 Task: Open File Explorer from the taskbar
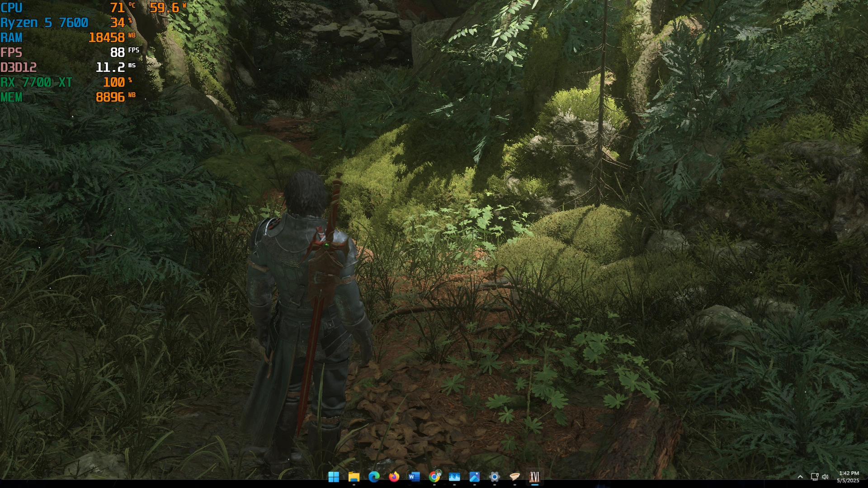pos(354,477)
